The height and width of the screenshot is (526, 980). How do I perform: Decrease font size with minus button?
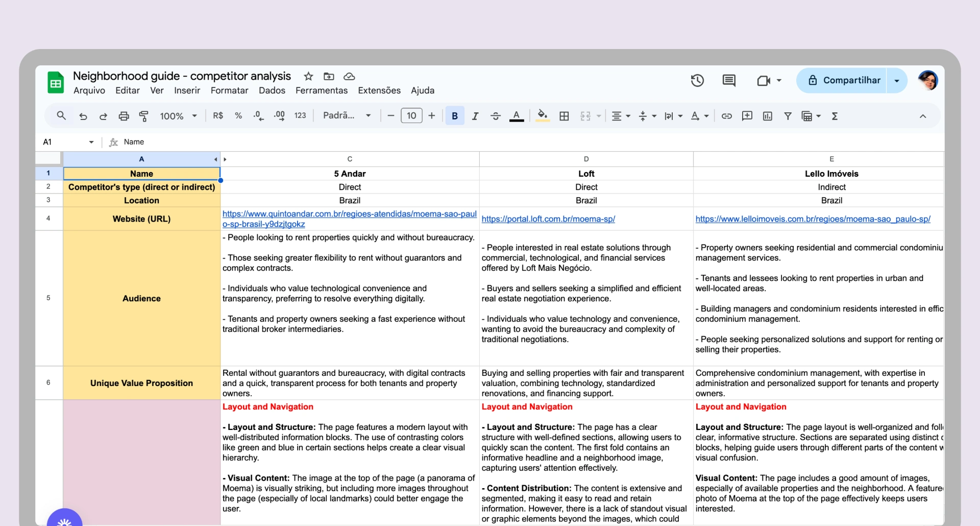pyautogui.click(x=391, y=116)
